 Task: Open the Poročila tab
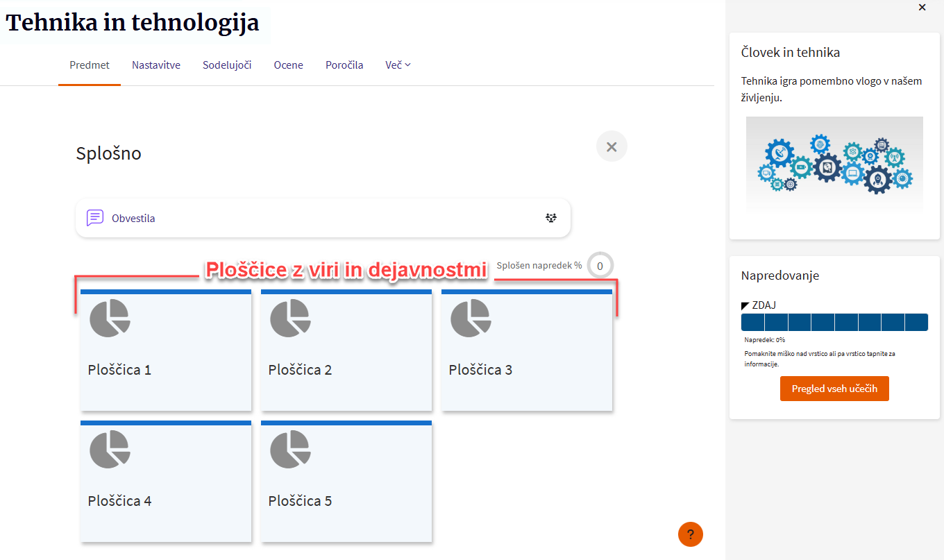click(344, 65)
